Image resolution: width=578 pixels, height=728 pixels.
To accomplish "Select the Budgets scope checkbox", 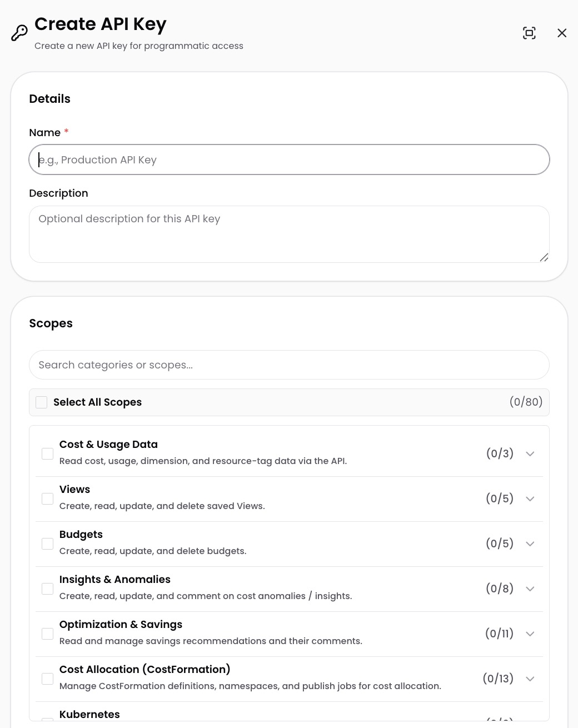I will (48, 544).
